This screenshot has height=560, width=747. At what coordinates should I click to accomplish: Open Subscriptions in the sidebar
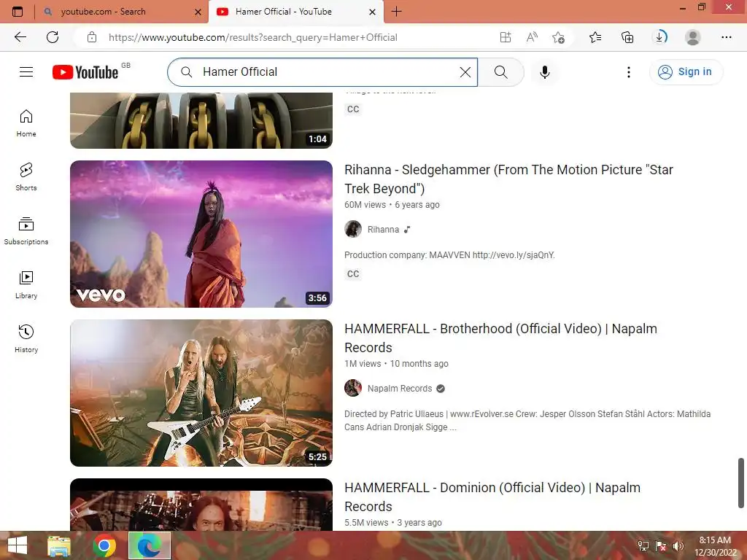pos(26,230)
